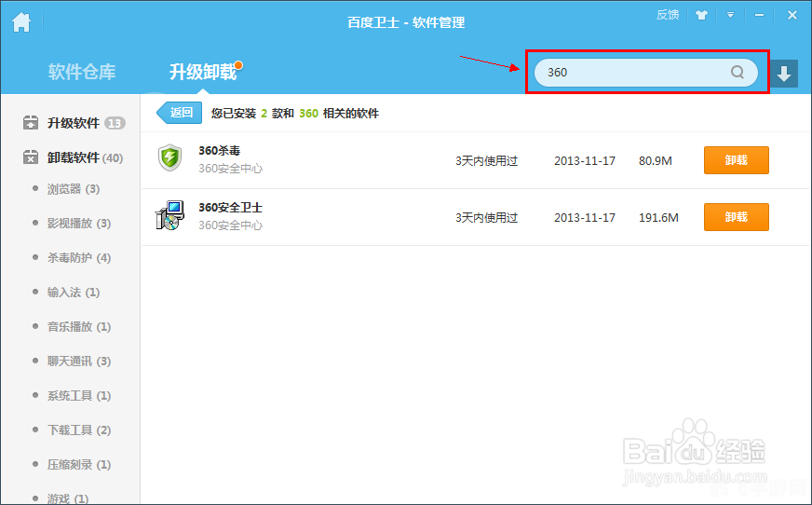Select the 音乐播放 (1) category

79,327
